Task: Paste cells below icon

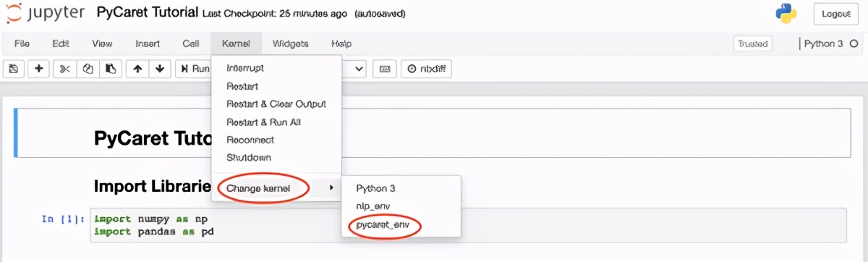Action: [x=110, y=69]
